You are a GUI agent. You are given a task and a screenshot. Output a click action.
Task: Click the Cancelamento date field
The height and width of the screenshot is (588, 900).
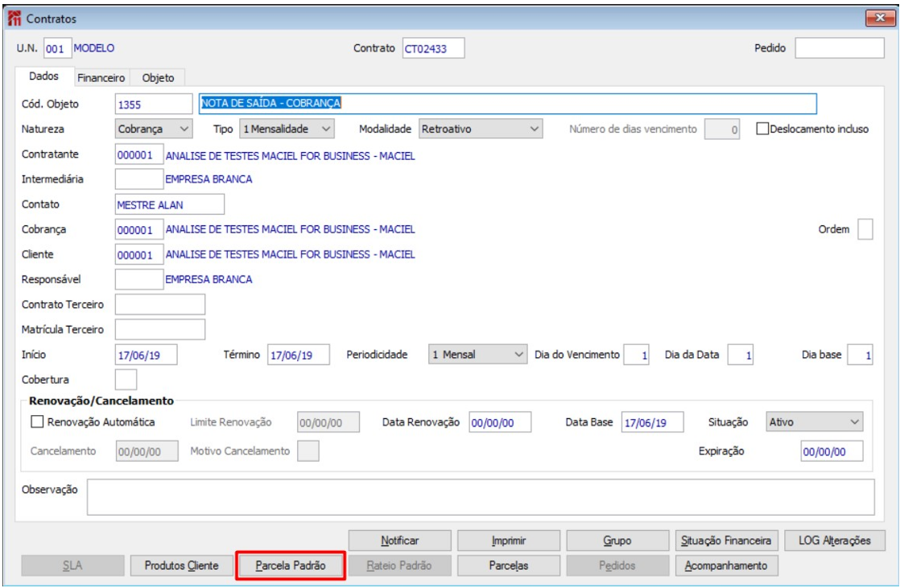147,451
